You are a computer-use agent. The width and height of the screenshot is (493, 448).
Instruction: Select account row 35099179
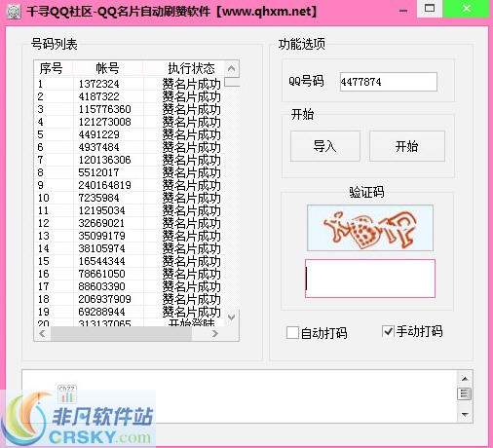130,236
